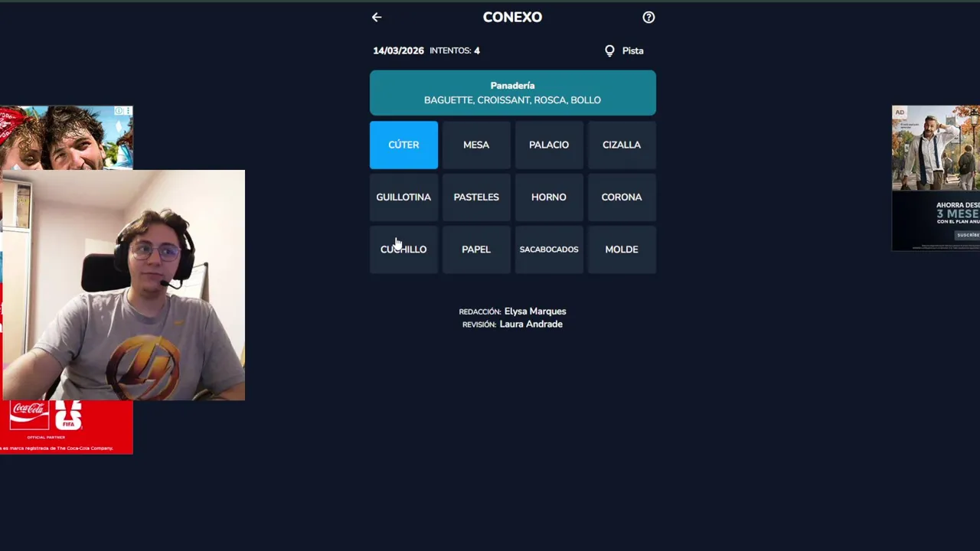Pick the CIZALLA tile
Image resolution: width=980 pixels, height=551 pixels.
point(622,145)
